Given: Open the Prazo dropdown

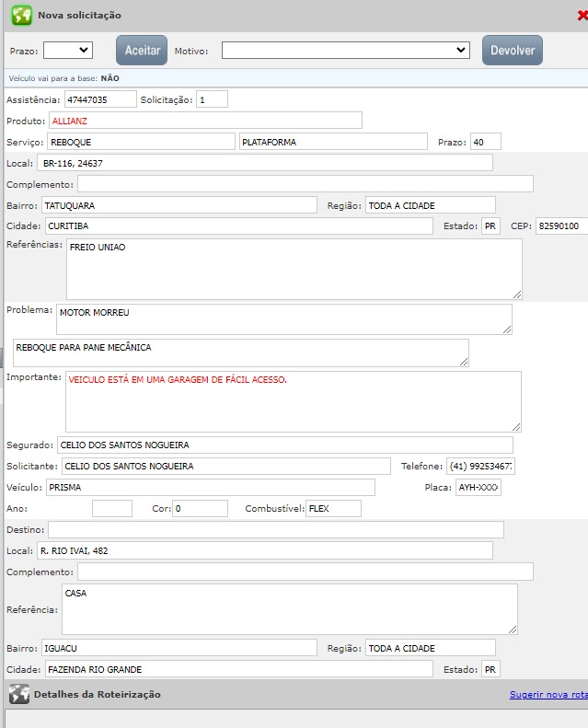Looking at the screenshot, I should tap(68, 51).
